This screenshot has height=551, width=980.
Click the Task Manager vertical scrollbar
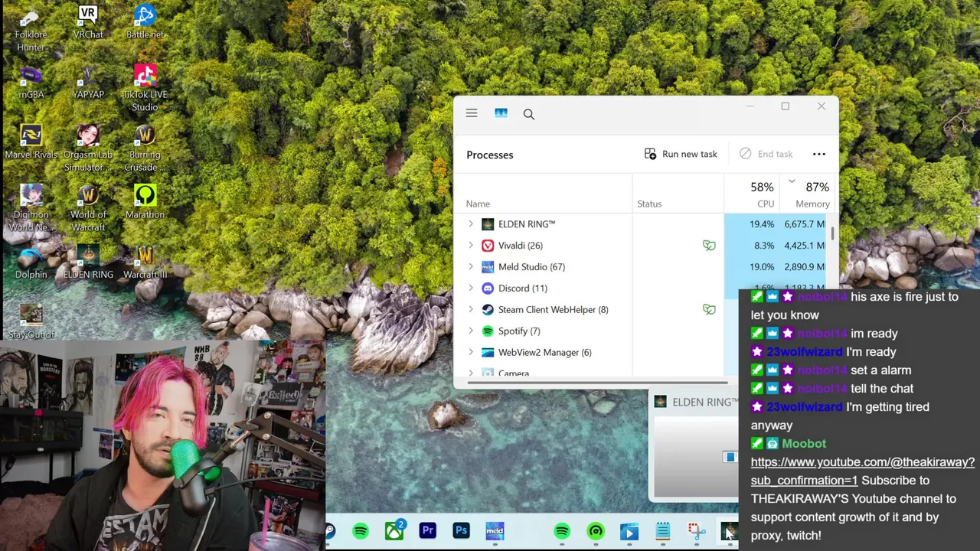(832, 233)
